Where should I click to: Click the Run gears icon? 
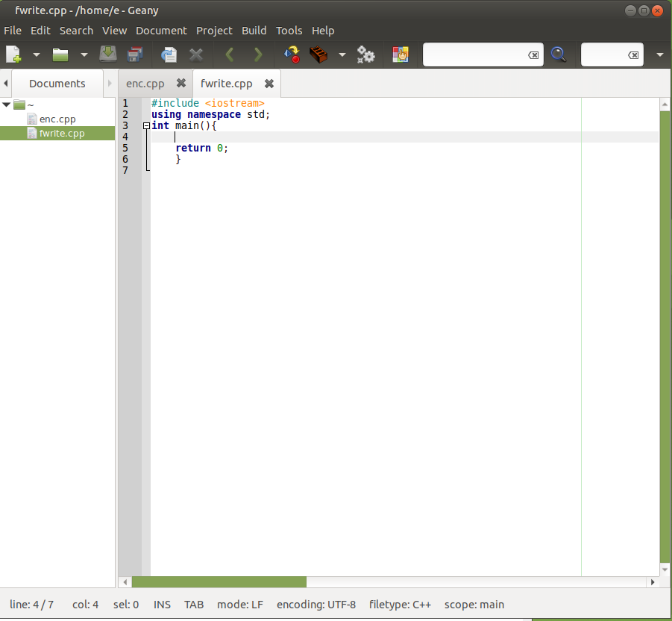tap(366, 54)
